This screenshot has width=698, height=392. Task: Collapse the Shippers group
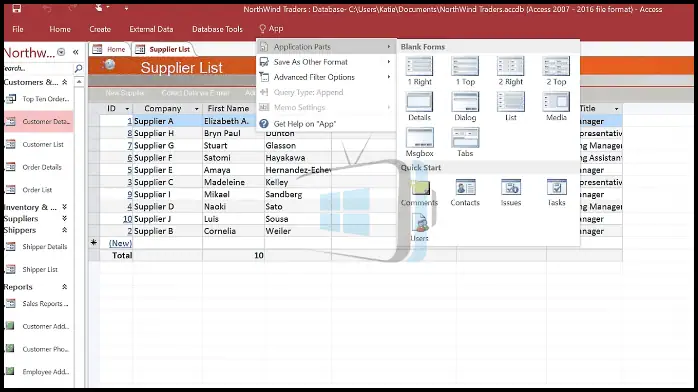[65, 230]
